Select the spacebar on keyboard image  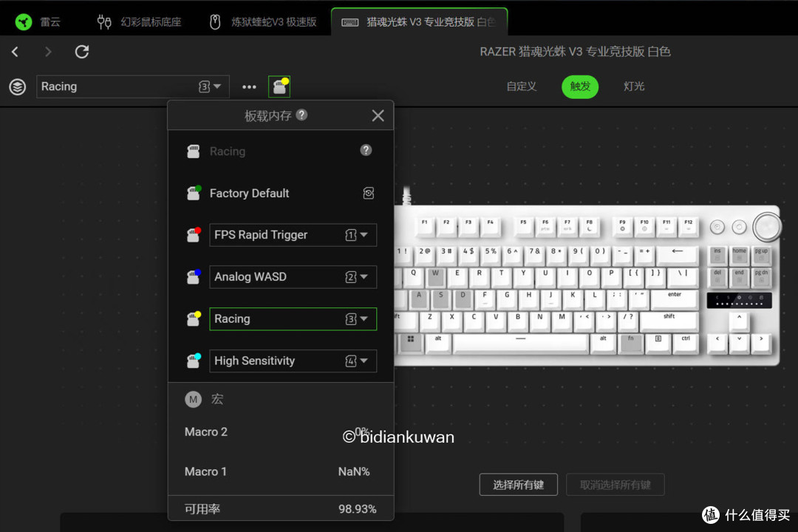[x=520, y=343]
